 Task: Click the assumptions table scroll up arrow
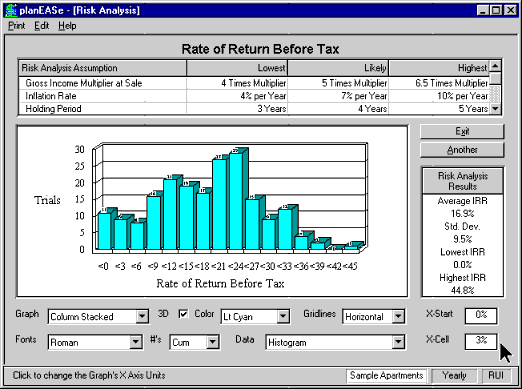tap(495, 66)
